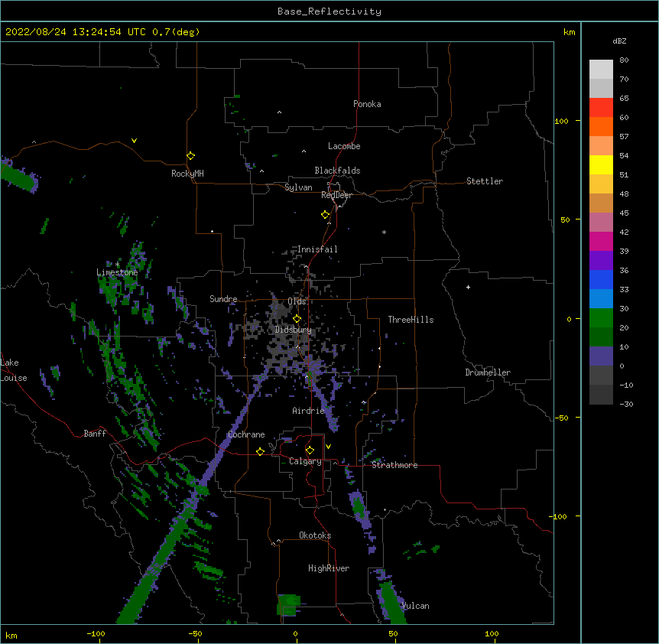Click the dBZ legend heading
Viewport: 659px width, 644px height.
click(619, 41)
